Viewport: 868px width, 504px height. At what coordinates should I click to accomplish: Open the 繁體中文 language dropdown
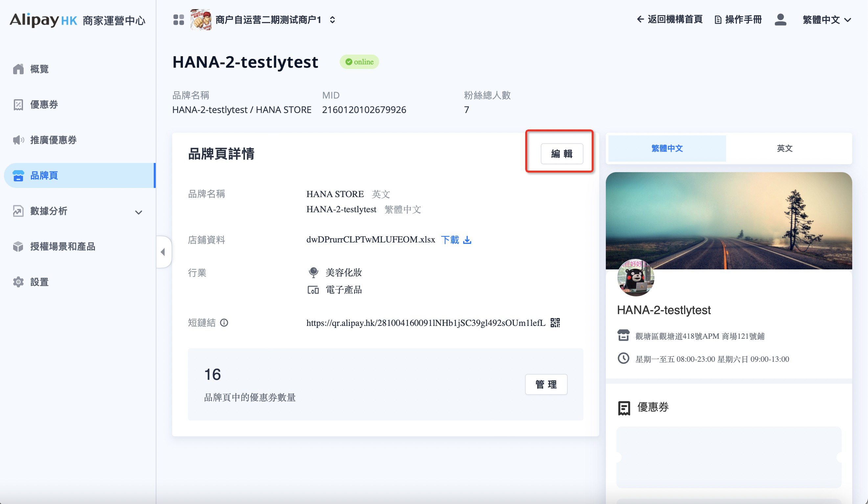tap(826, 20)
